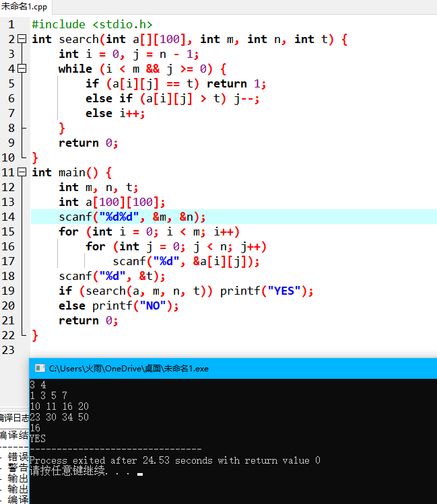
Task: Click 'return 1;' on line 5
Action: (236, 83)
